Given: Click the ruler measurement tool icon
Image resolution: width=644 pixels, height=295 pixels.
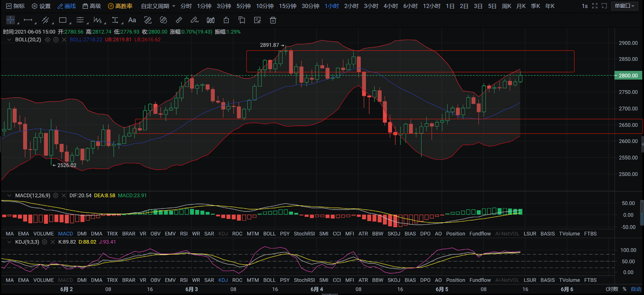Looking at the screenshot, I should (179, 20).
